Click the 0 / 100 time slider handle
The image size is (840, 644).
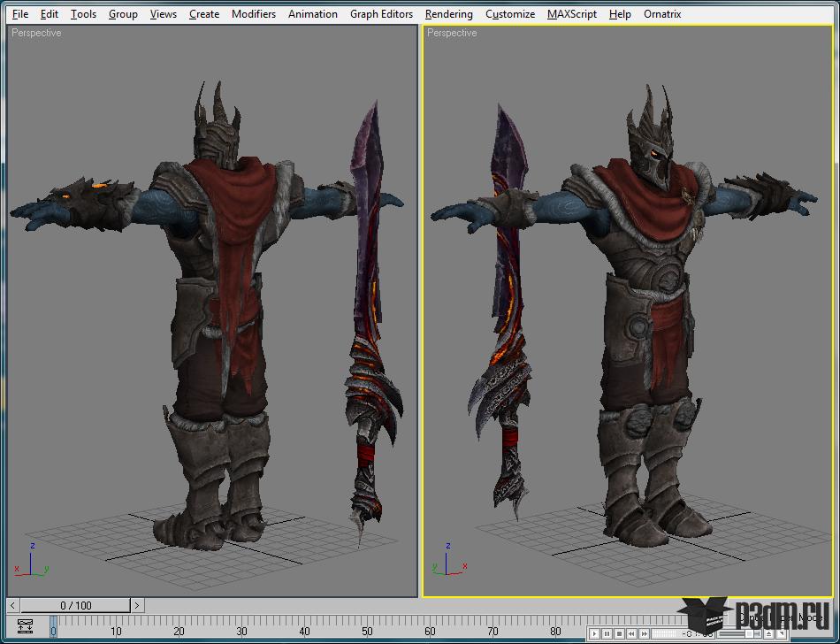pyautogui.click(x=75, y=605)
